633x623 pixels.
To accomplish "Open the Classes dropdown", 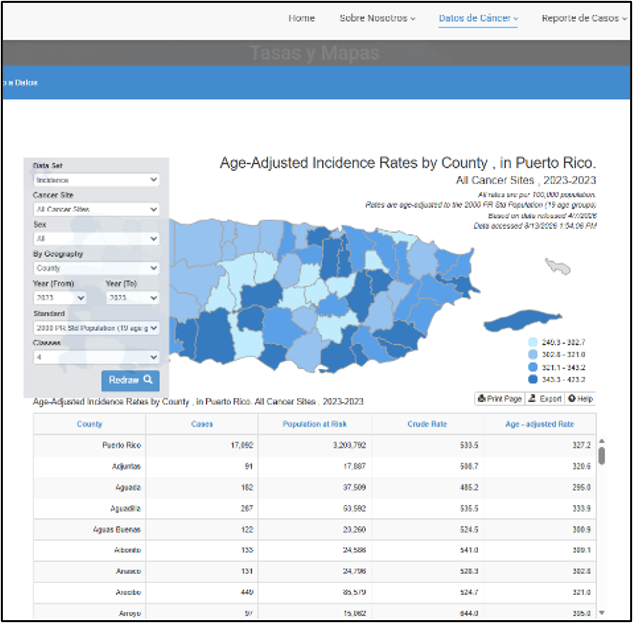I will coord(96,357).
